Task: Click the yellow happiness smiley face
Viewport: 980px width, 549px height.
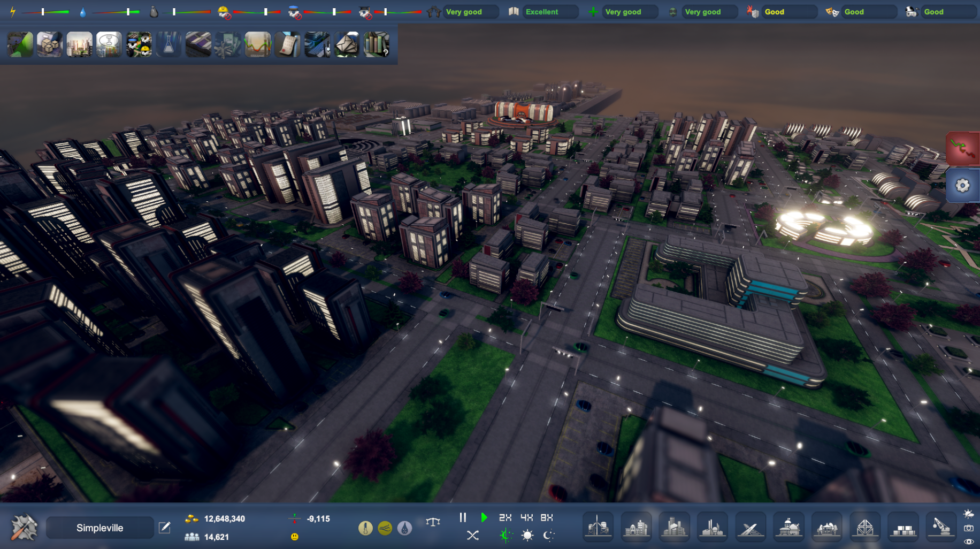Action: (294, 536)
